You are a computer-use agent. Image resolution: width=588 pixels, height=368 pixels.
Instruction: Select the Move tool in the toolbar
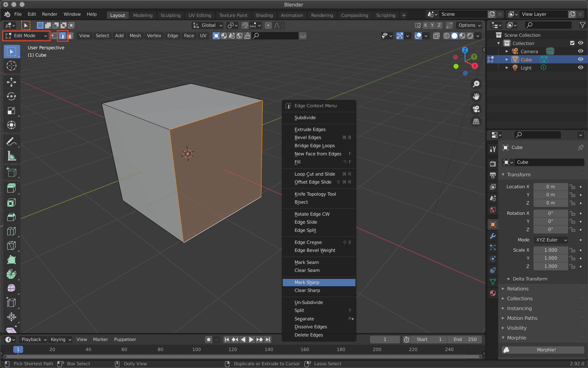[11, 83]
